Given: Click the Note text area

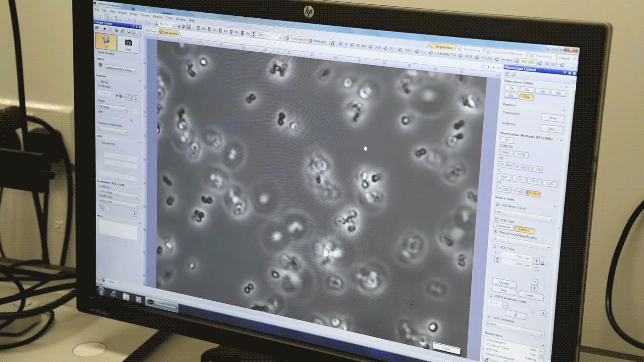Looking at the screenshot, I should 118,230.
